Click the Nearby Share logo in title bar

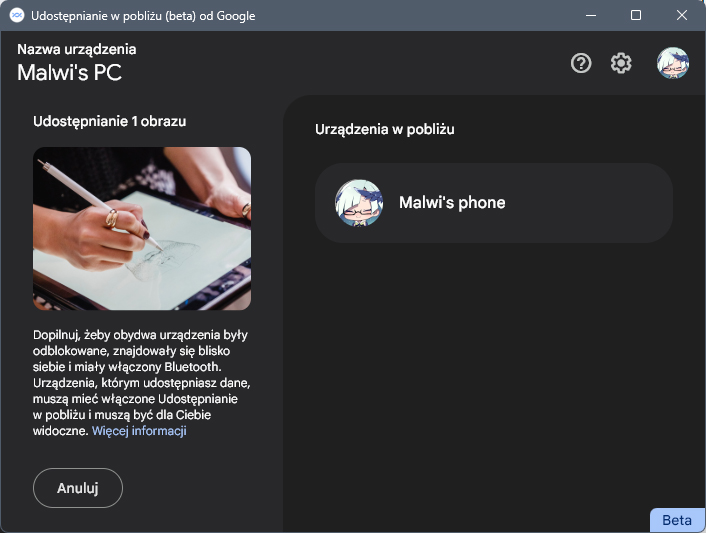point(17,15)
